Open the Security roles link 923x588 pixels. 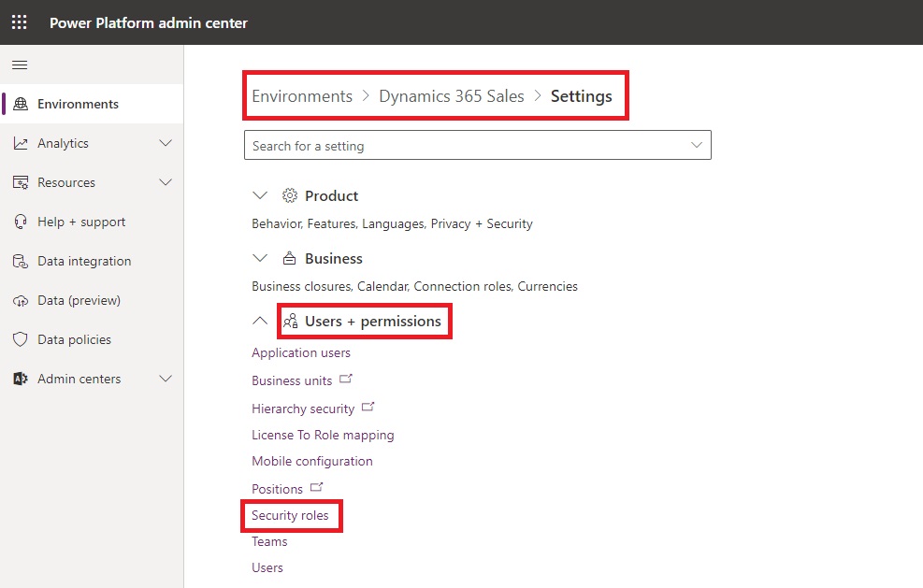click(x=290, y=515)
